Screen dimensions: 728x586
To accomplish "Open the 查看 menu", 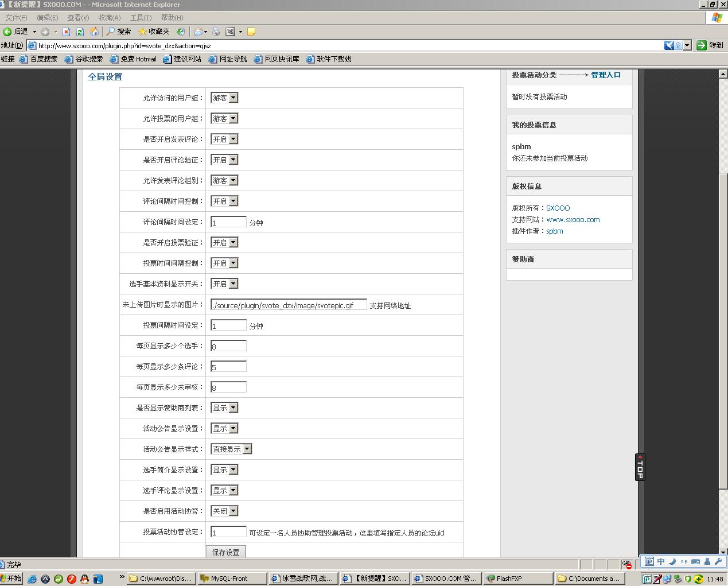I will click(79, 17).
